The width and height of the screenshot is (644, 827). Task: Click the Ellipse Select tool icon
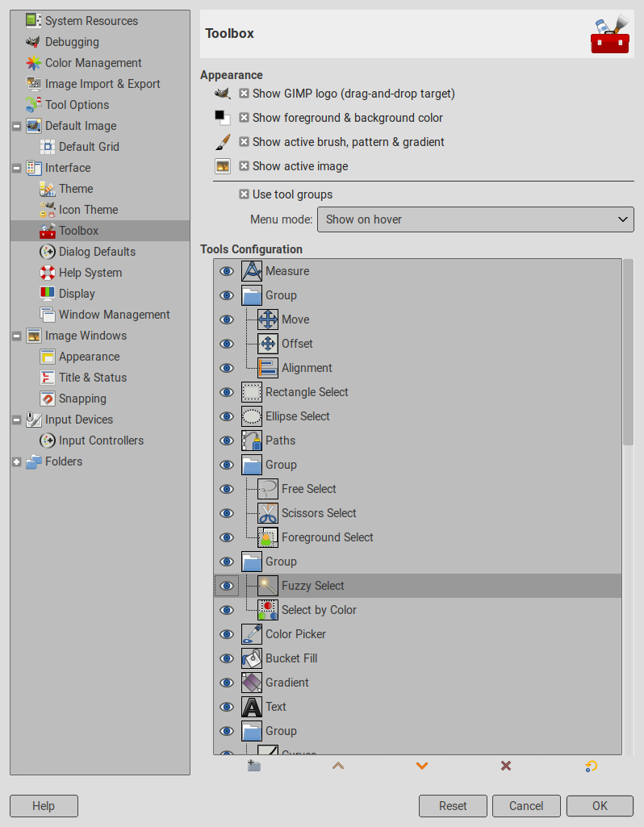pos(252,416)
